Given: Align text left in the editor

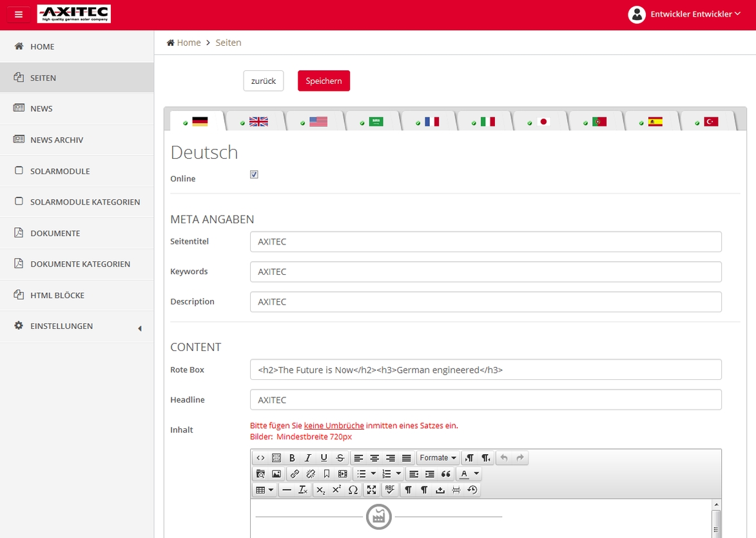Looking at the screenshot, I should 359,458.
